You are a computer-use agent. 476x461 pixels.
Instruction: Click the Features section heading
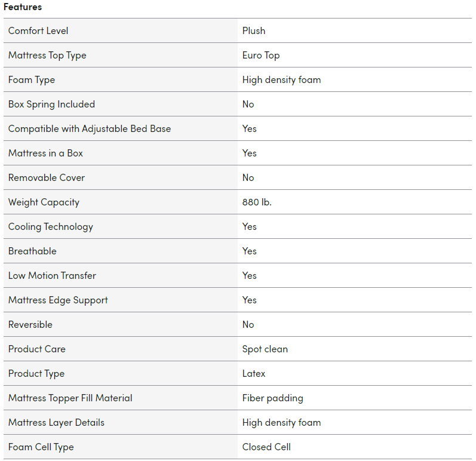pyautogui.click(x=23, y=7)
